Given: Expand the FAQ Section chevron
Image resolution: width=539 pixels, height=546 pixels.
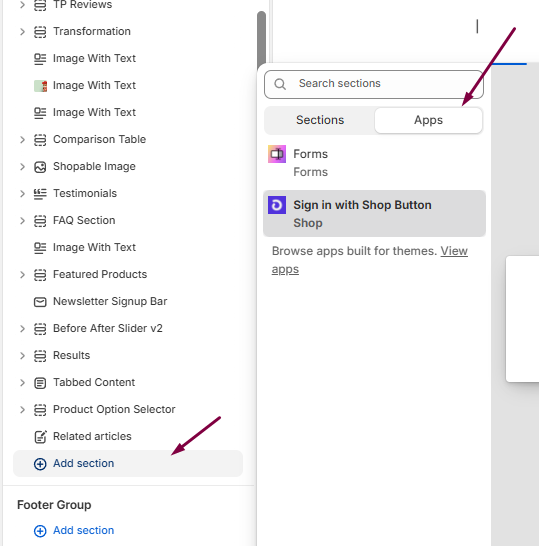Looking at the screenshot, I should point(22,221).
